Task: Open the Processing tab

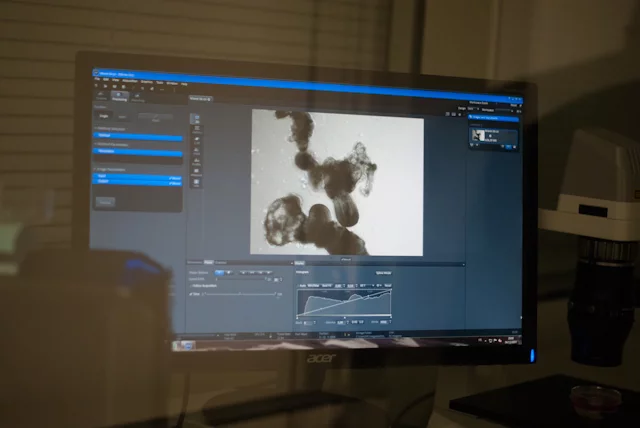Action: point(118,96)
